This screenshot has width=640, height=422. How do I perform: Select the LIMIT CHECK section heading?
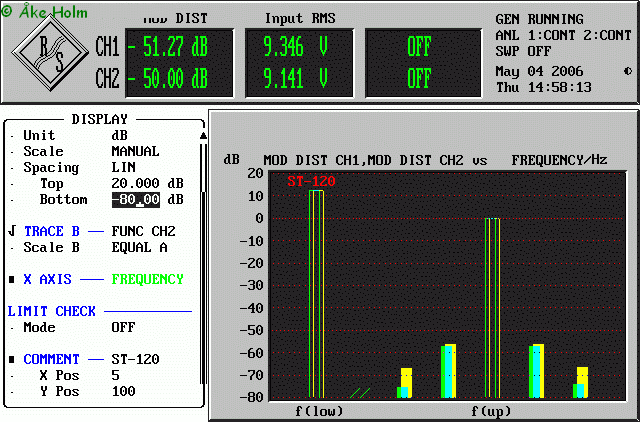coord(51,311)
